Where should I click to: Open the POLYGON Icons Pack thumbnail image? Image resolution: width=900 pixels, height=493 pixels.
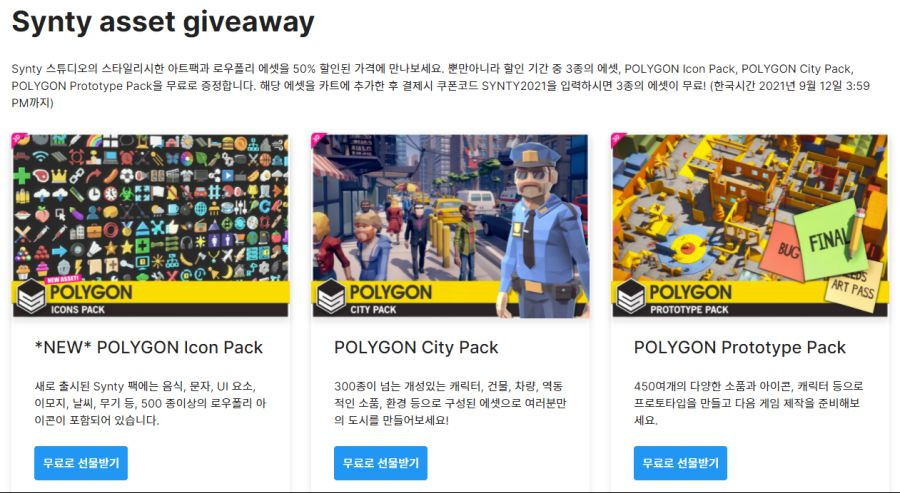(150, 226)
